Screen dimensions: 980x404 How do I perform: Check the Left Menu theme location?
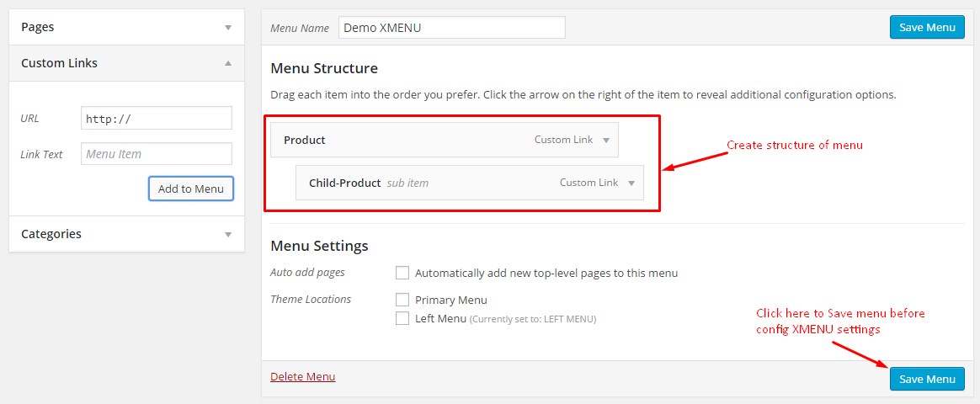point(402,318)
